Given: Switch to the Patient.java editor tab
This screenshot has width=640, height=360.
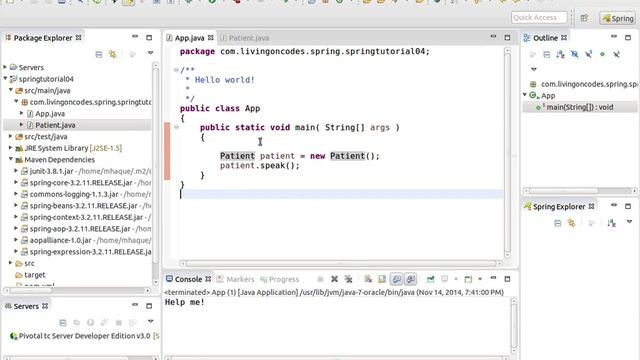Looking at the screenshot, I should coord(244,38).
